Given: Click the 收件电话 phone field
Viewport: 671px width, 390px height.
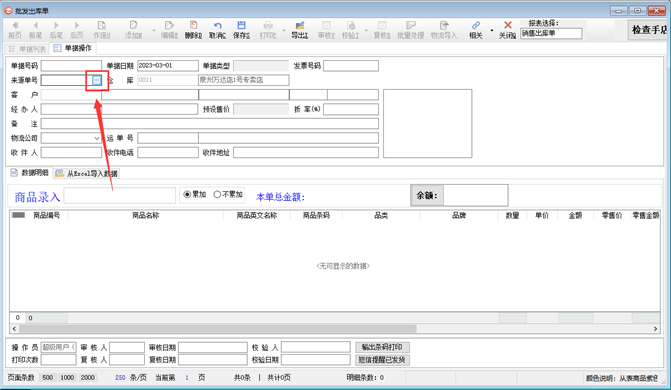Looking at the screenshot, I should pos(168,152).
